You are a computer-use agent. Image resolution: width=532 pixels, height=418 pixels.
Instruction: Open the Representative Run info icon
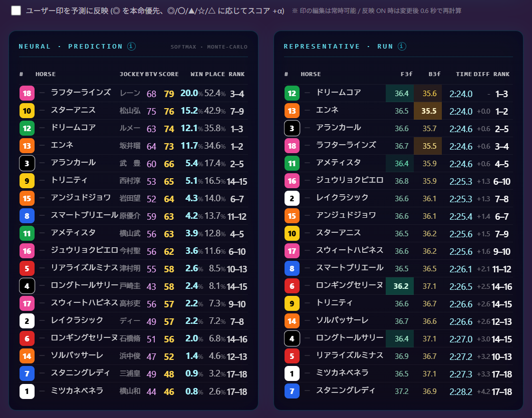click(402, 46)
